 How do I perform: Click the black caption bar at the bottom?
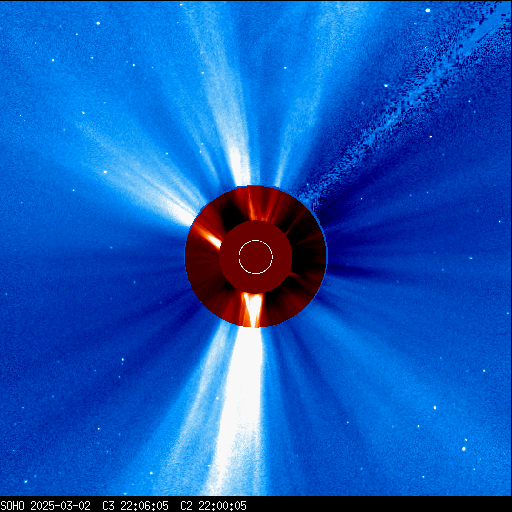256,505
